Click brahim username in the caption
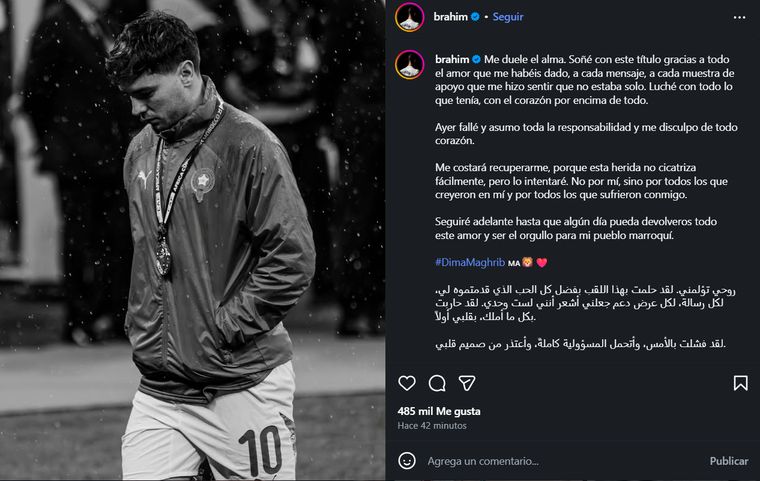 [x=452, y=59]
